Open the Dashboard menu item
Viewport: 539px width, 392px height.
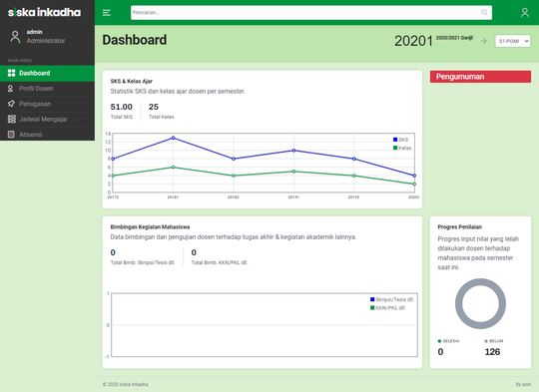[x=48, y=73]
